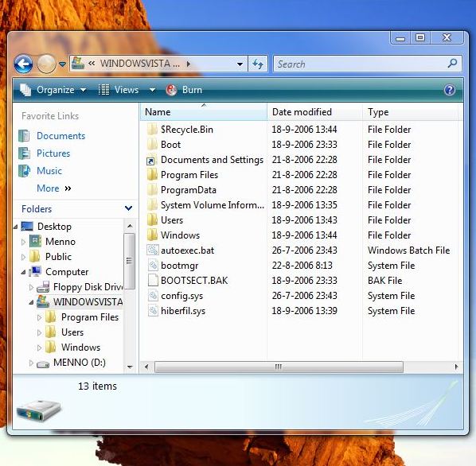
Task: Select the Windows folder icon in list
Action: pos(152,235)
